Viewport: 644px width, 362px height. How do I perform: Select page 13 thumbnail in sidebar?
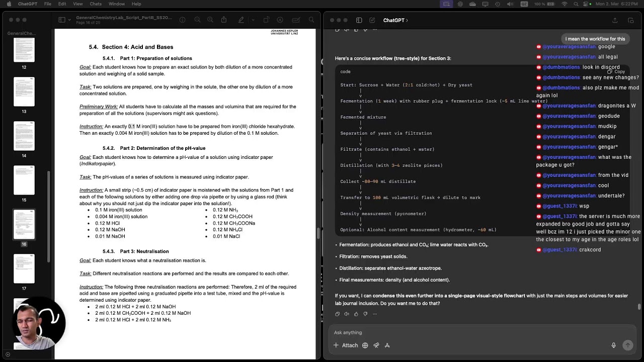point(24,92)
